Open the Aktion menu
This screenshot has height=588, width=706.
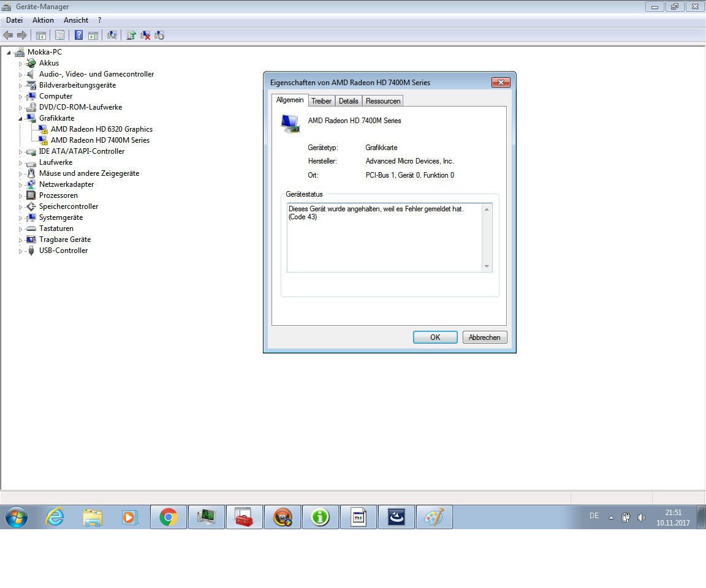tap(44, 20)
